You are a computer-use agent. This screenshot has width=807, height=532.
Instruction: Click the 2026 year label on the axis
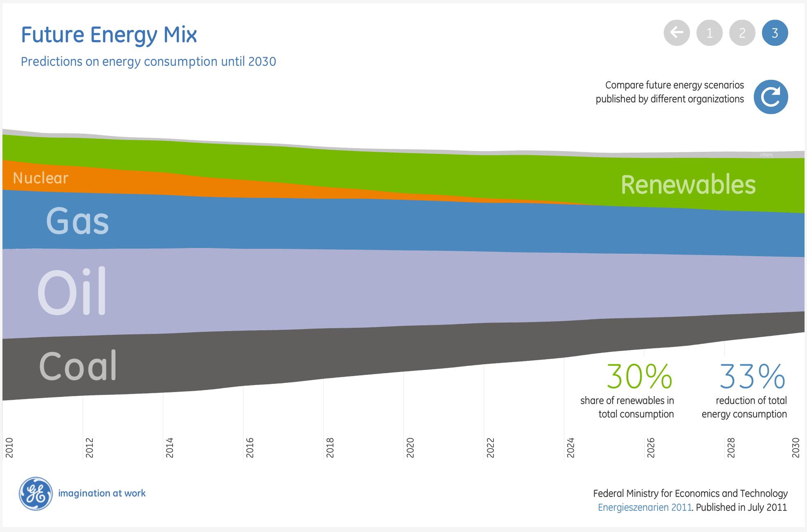tap(651, 447)
